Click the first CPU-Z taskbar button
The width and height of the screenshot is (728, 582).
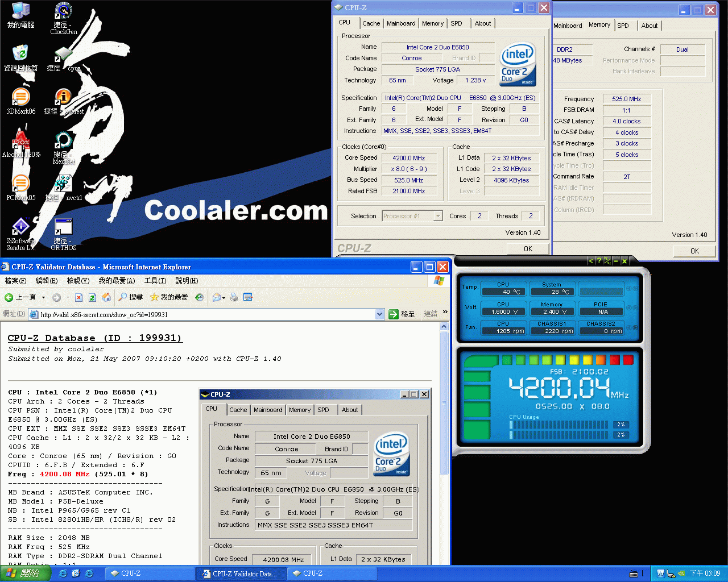coord(151,574)
